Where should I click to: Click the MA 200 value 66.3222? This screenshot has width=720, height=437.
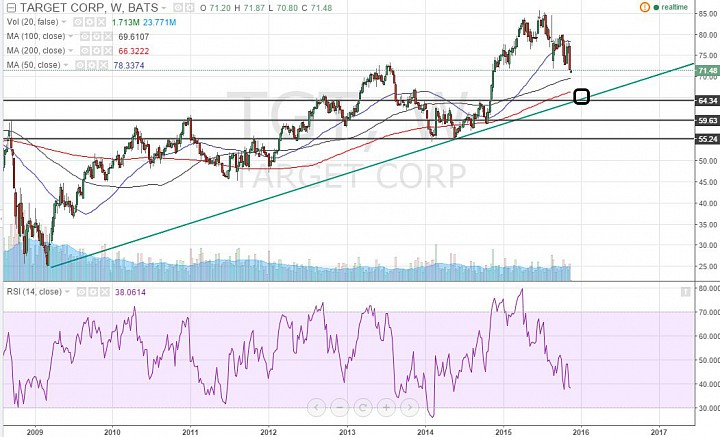point(134,51)
